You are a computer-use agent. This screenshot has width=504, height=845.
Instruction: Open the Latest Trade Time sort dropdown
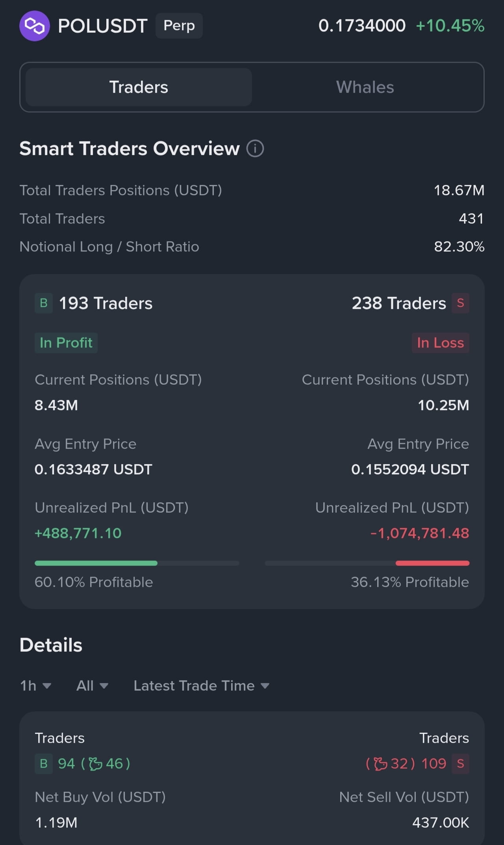202,686
